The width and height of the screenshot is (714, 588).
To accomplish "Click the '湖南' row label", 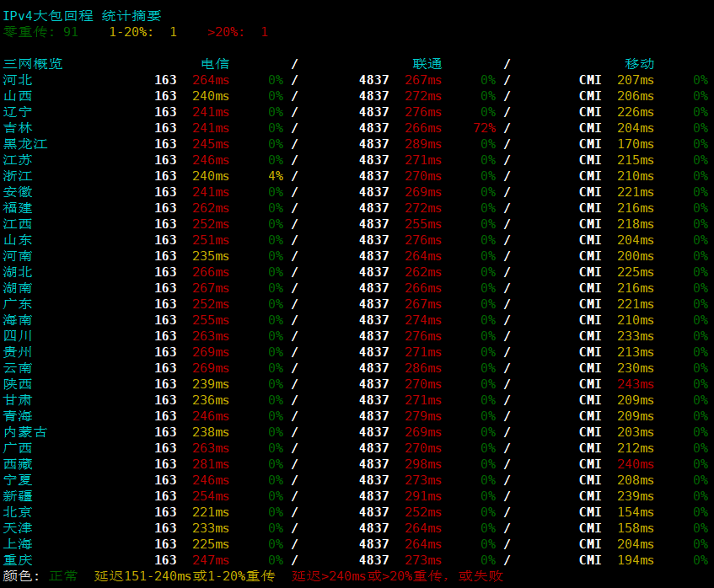I will click(x=18, y=288).
